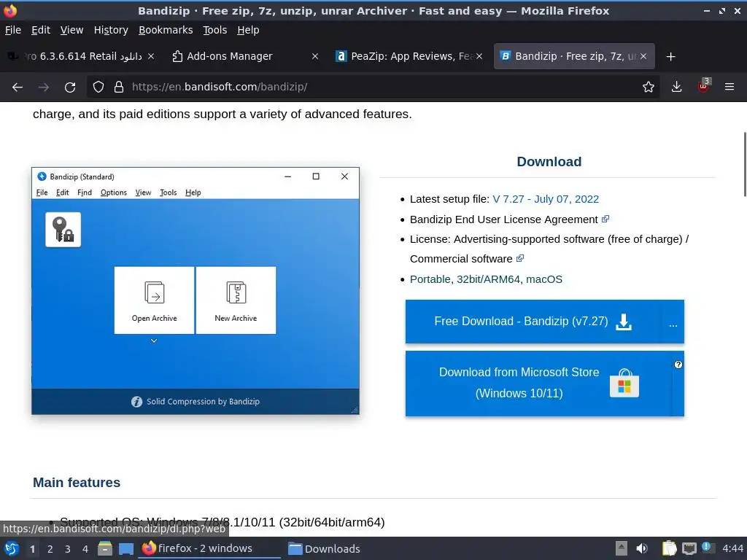
Task: Open the Lubuntu start menu icon
Action: coord(12,548)
